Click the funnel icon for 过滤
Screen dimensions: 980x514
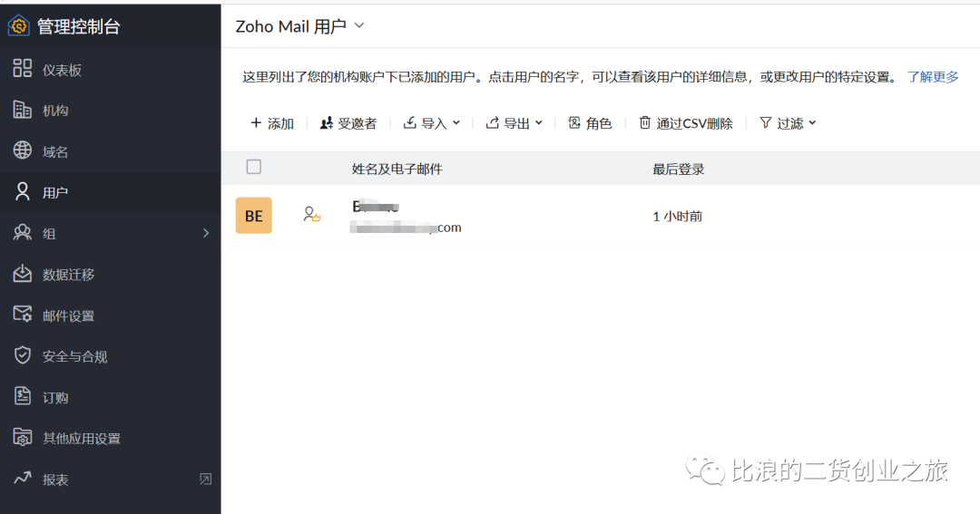pyautogui.click(x=766, y=122)
